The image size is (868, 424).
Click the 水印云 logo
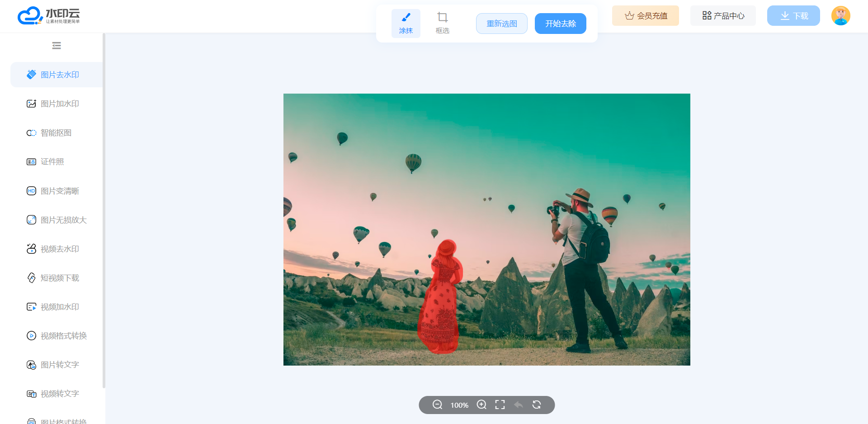pos(49,16)
